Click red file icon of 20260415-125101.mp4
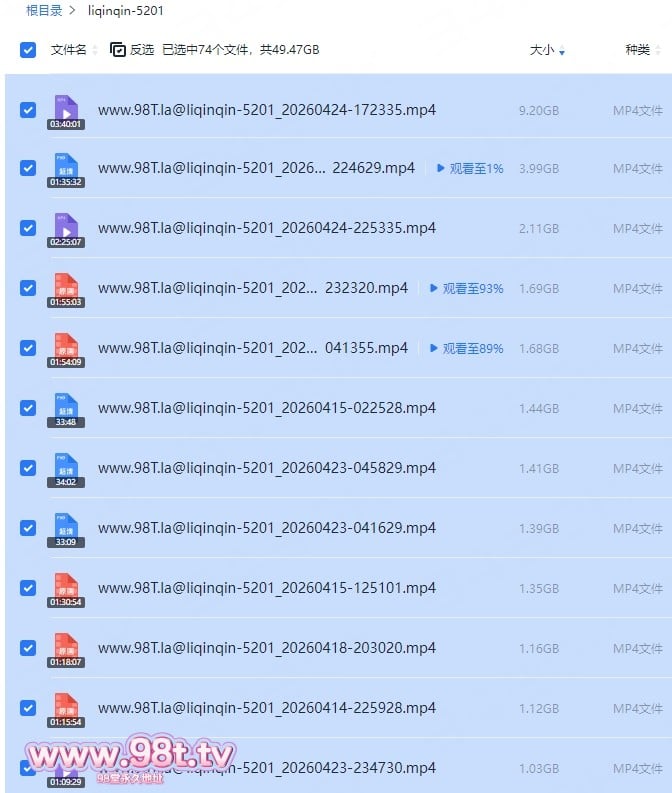 tap(66, 587)
